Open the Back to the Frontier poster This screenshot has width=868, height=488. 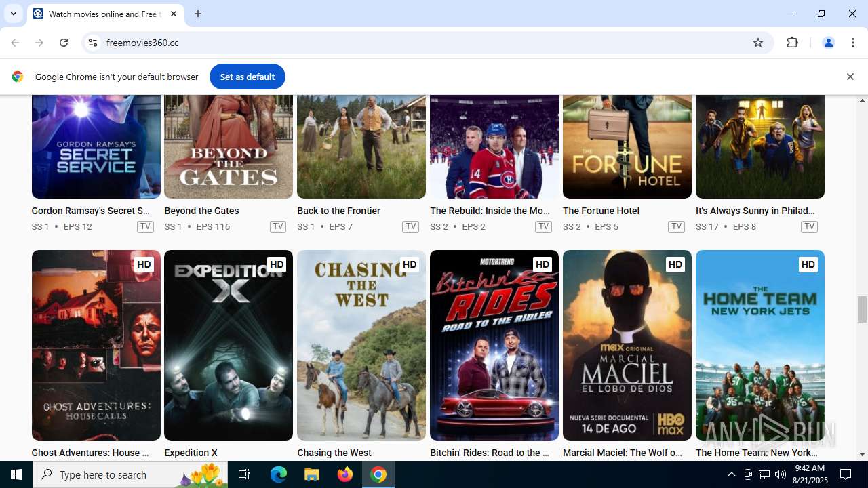pos(361,146)
